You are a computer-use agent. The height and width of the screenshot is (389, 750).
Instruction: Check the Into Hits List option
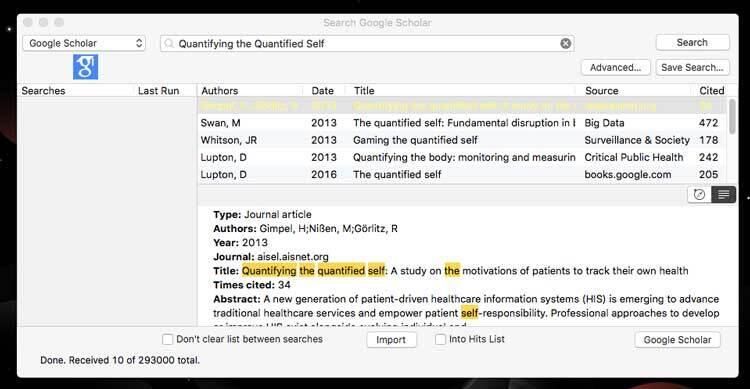tap(440, 339)
